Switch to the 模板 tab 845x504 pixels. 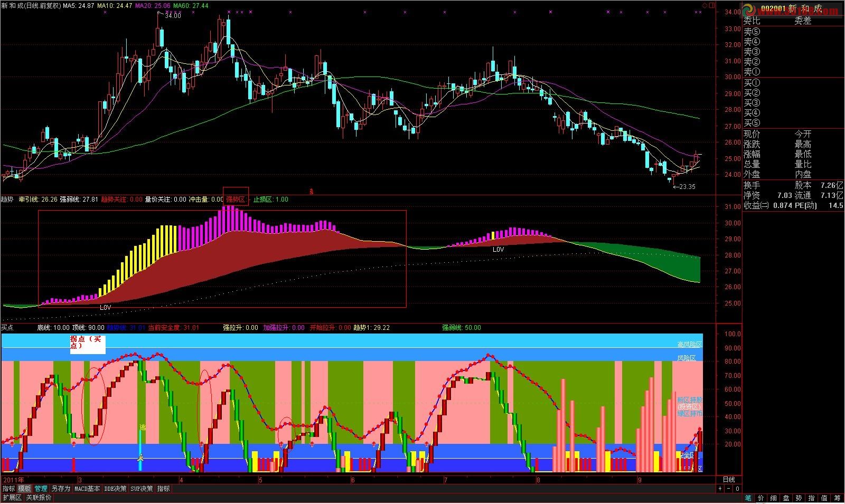pos(25,489)
